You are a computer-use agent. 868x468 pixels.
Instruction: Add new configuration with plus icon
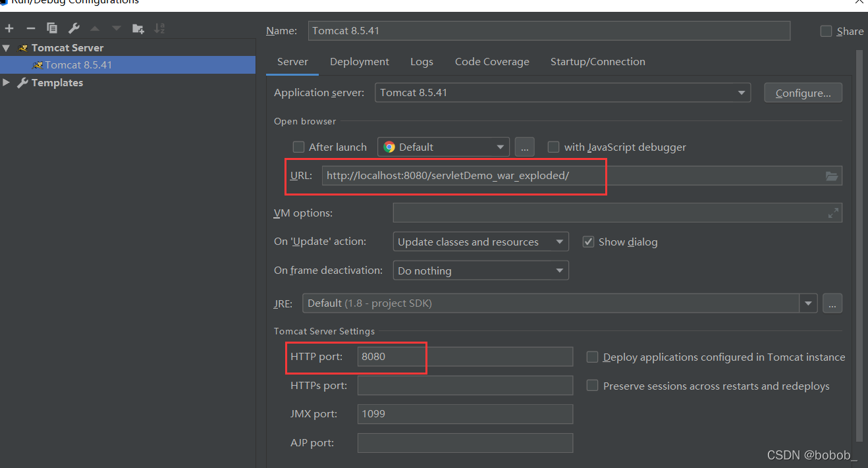point(9,28)
